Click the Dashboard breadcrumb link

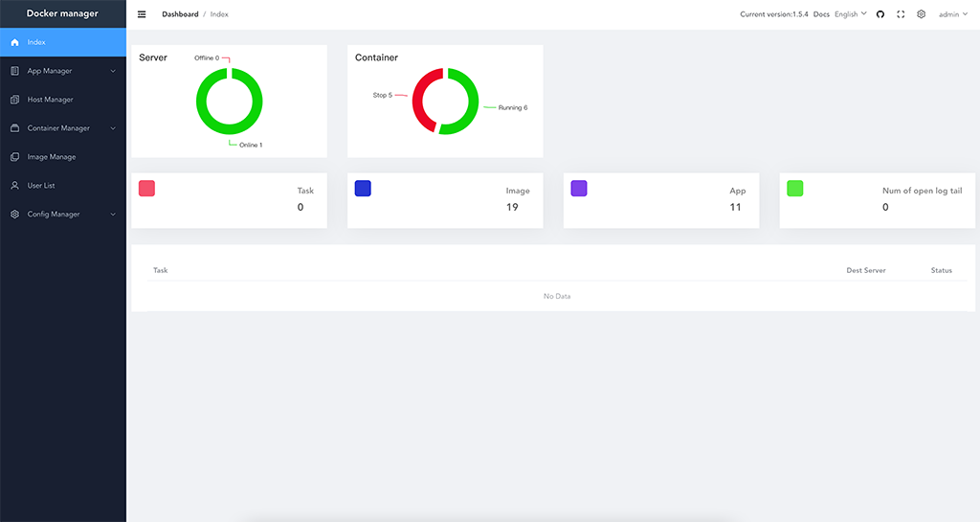click(x=180, y=14)
